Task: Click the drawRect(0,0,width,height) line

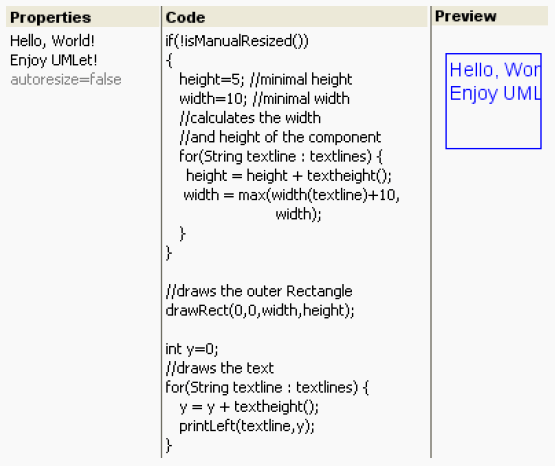Action: [x=260, y=311]
